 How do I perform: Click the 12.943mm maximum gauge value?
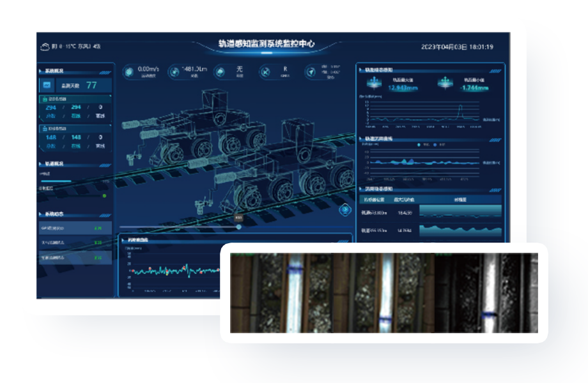click(403, 88)
